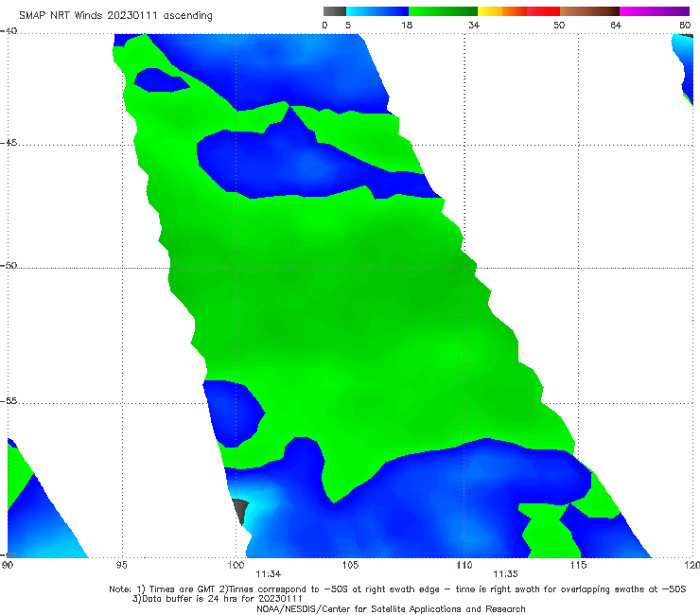Click the note line starting 'Note: 1) Times are GMT'
Viewport: 700px width, 615px height.
[x=397, y=589]
